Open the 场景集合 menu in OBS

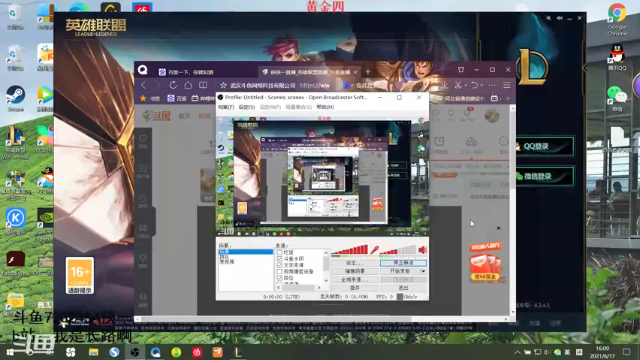(299, 107)
